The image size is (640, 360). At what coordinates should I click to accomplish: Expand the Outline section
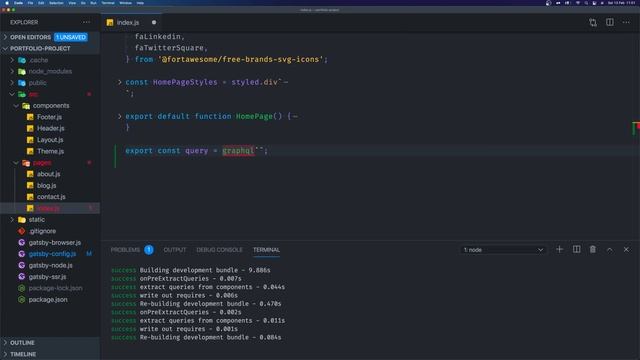point(5,343)
